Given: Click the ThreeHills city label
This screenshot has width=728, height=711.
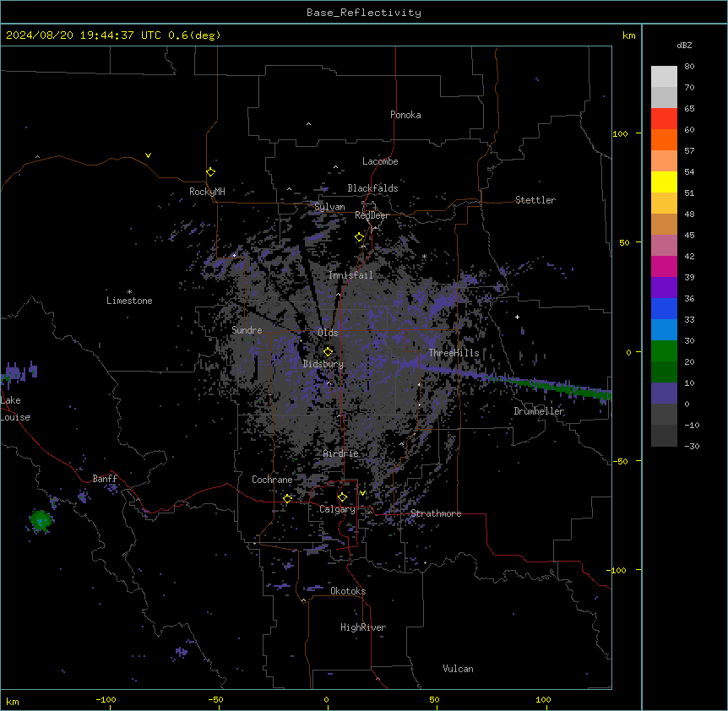Looking at the screenshot, I should point(454,353).
